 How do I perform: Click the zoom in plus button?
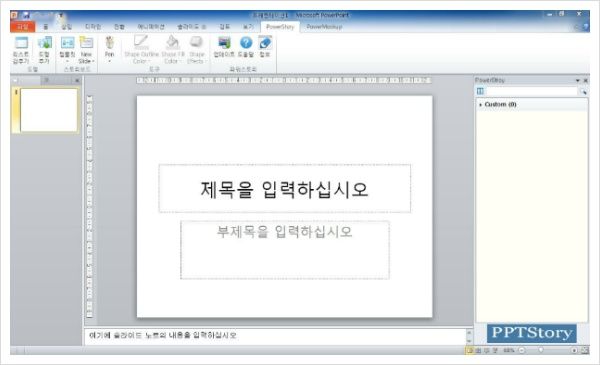(574, 350)
